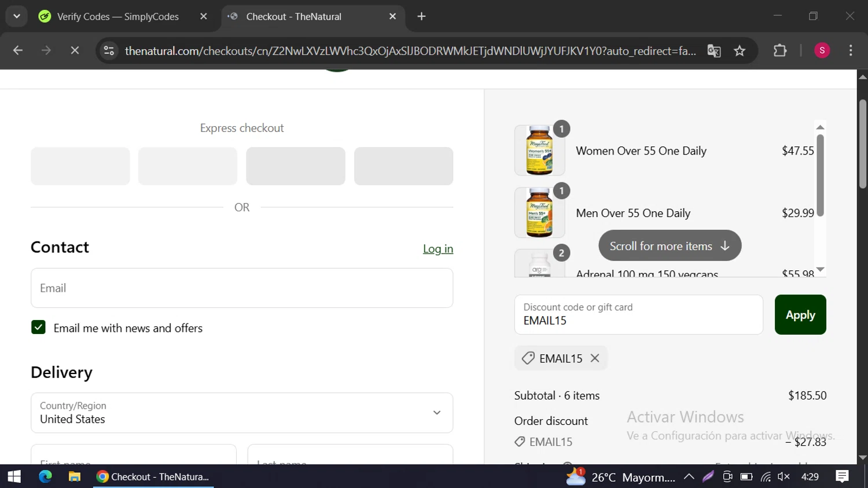Focus the Email contact field

pyautogui.click(x=242, y=288)
